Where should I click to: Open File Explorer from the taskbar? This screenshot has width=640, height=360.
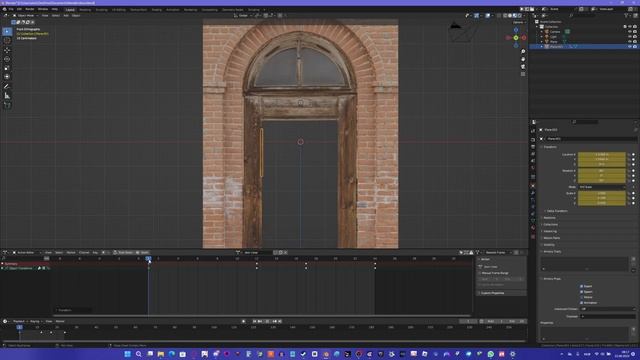coord(161,354)
